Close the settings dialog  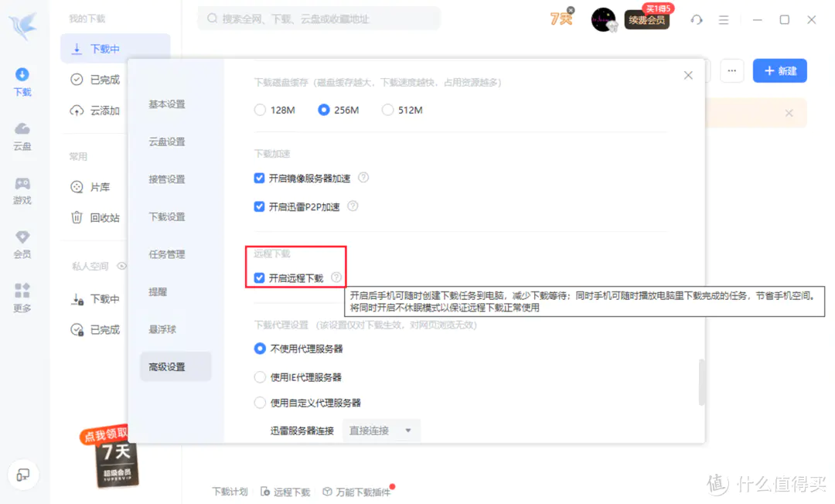coord(688,76)
